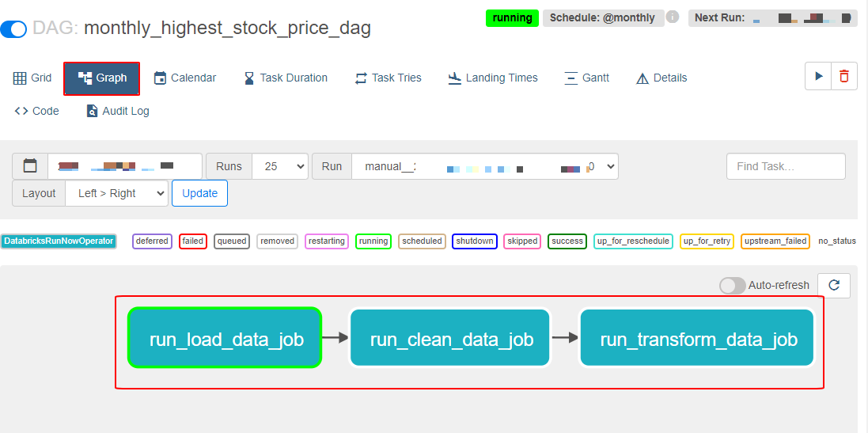Expand the Run selection dropdown

pyautogui.click(x=484, y=166)
